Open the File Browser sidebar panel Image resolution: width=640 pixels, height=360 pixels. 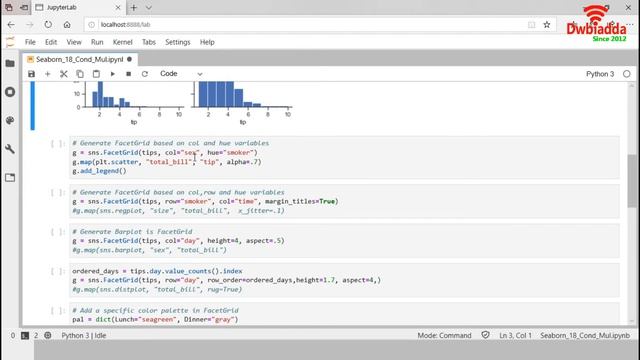(x=10, y=64)
